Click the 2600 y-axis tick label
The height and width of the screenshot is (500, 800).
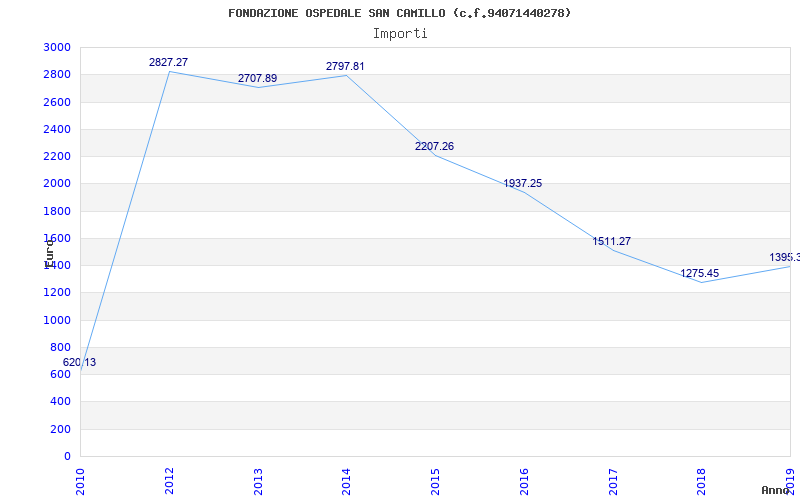(x=57, y=102)
